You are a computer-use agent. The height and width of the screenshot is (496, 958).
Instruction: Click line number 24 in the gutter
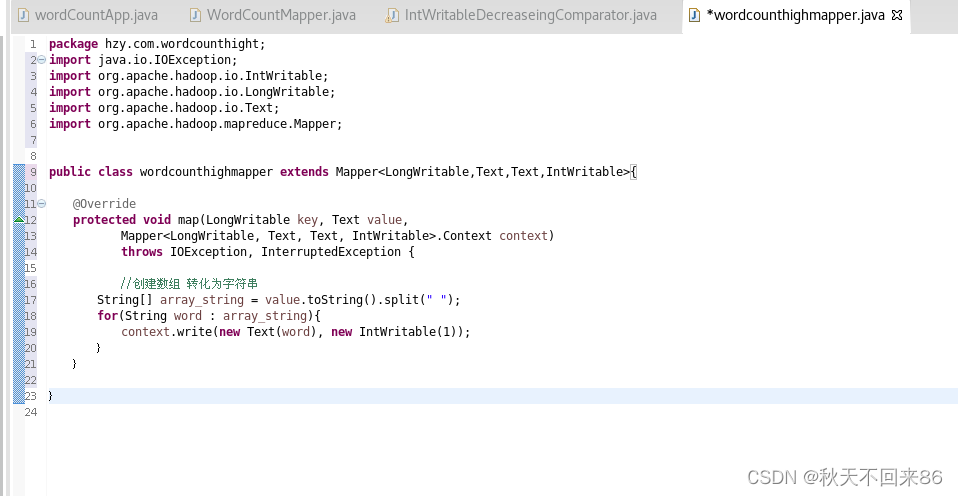[31, 412]
